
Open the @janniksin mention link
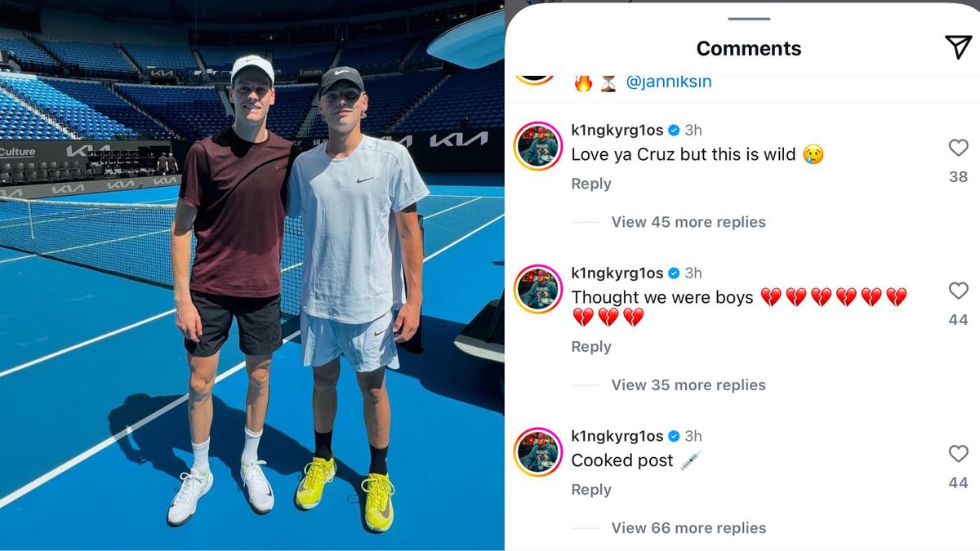668,82
